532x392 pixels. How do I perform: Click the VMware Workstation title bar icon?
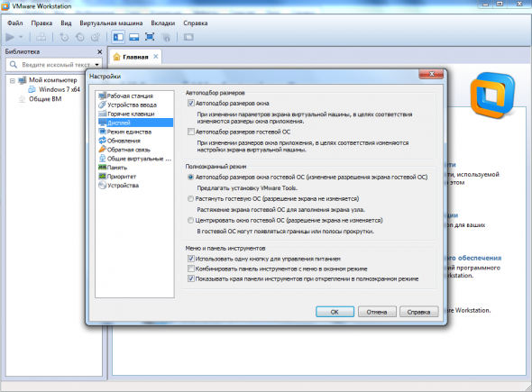point(5,5)
